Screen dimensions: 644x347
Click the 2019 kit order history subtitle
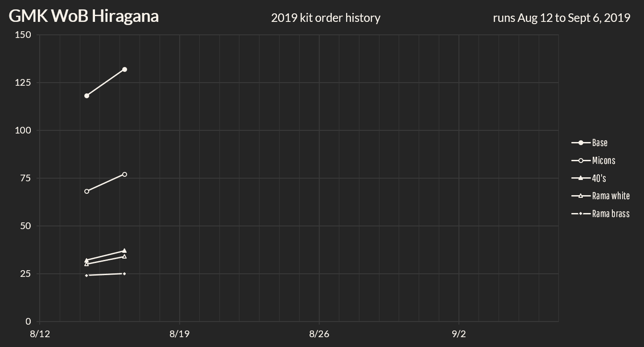tap(326, 18)
